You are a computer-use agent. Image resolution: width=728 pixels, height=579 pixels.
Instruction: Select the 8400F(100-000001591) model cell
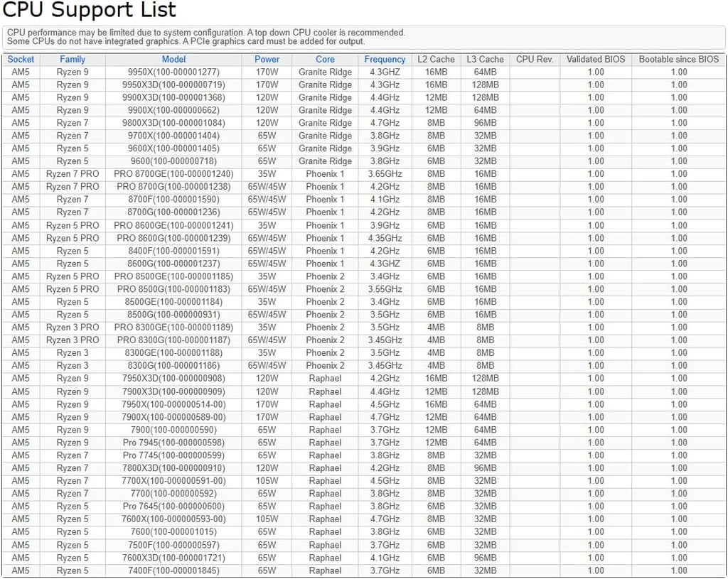(173, 251)
